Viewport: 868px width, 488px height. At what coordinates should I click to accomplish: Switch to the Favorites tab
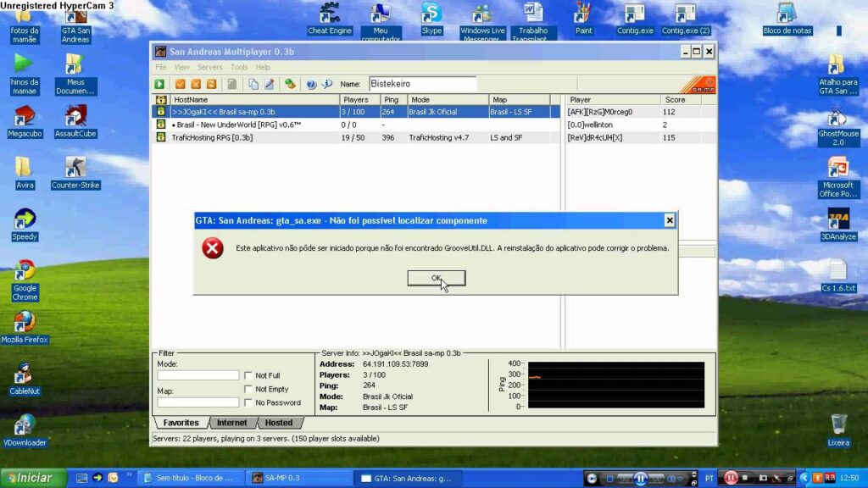(181, 423)
